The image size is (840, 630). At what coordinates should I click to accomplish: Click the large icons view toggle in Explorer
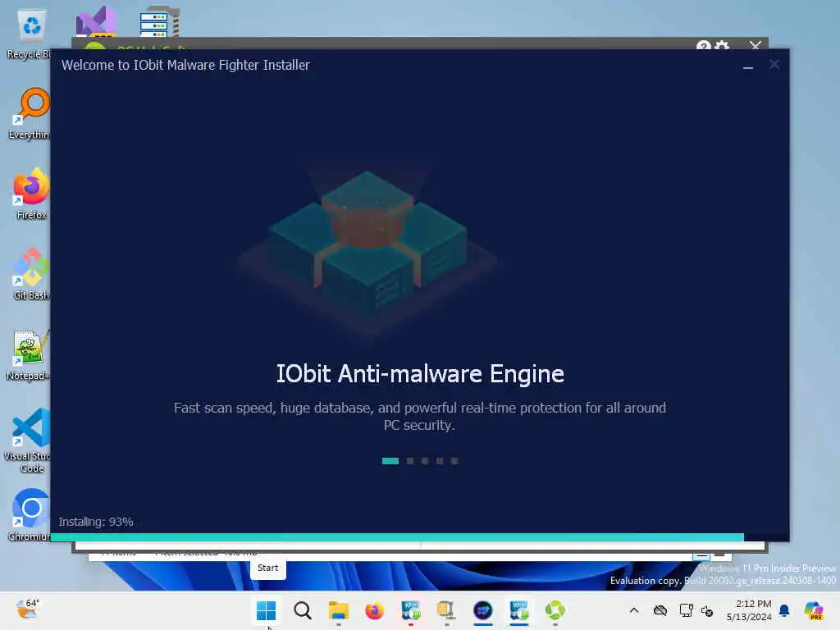point(719,555)
